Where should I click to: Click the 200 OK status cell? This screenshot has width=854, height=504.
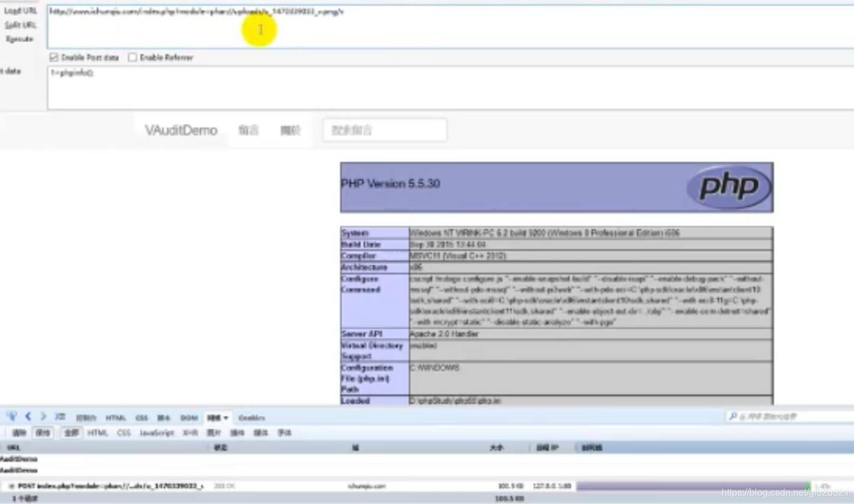(224, 486)
